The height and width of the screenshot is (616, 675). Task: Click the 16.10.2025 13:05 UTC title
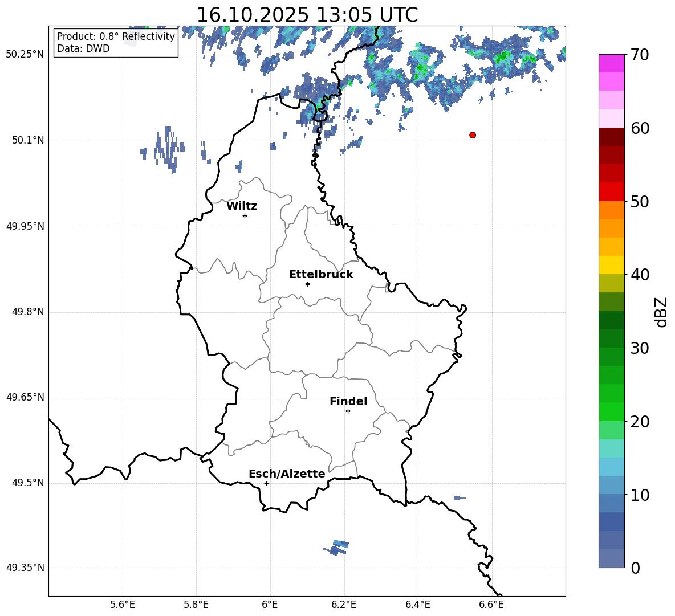307,15
